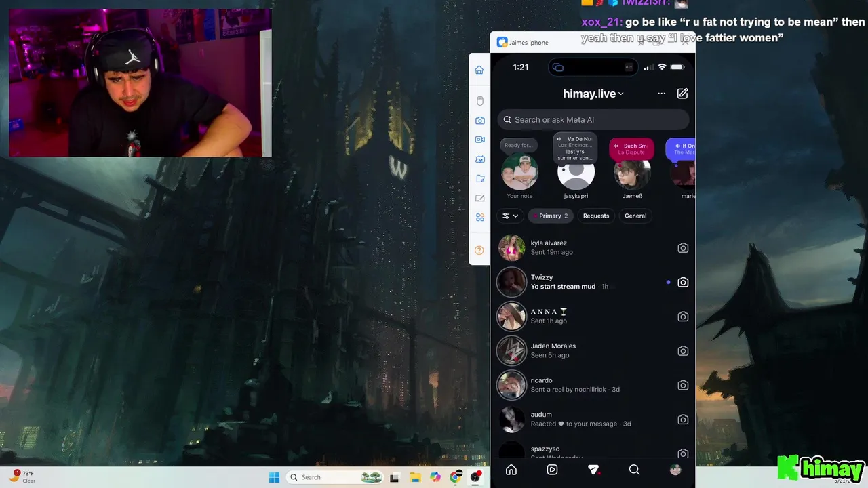868x488 pixels.
Task: Open the files folder icon in sidebar
Action: 479,179
